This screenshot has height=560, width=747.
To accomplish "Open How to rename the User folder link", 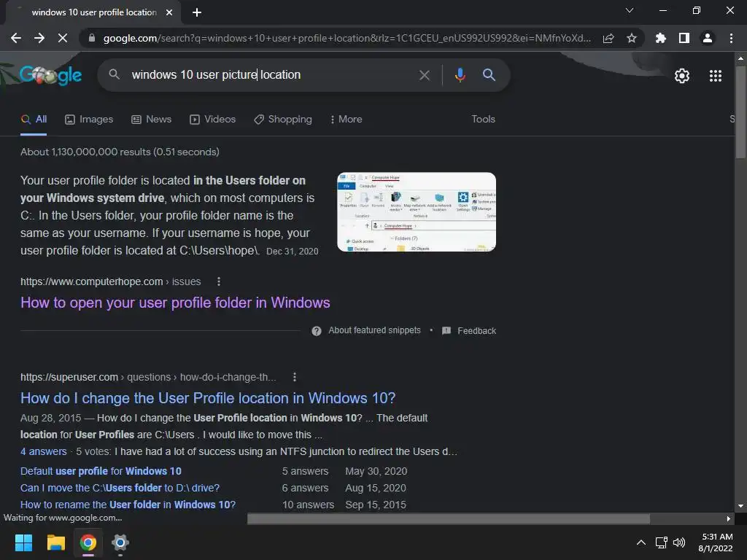I will 128,505.
